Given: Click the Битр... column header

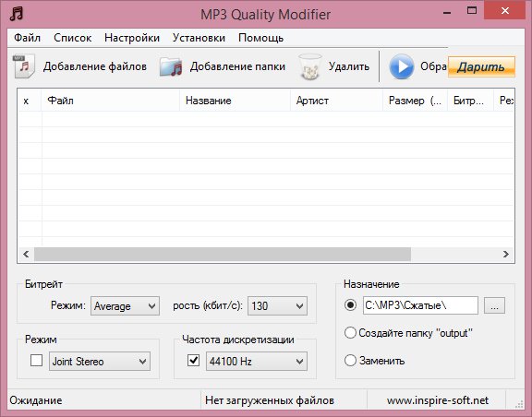Looking at the screenshot, I should (x=470, y=101).
